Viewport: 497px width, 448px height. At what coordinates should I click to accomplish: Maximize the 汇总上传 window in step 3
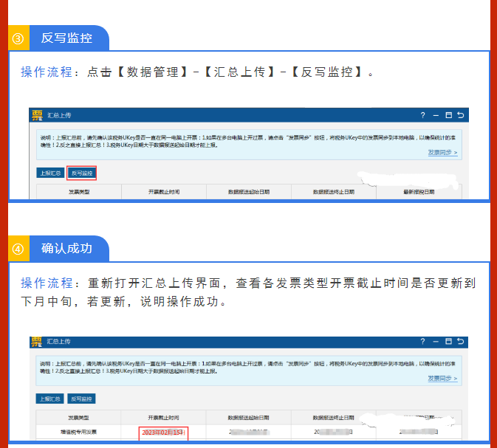449,116
